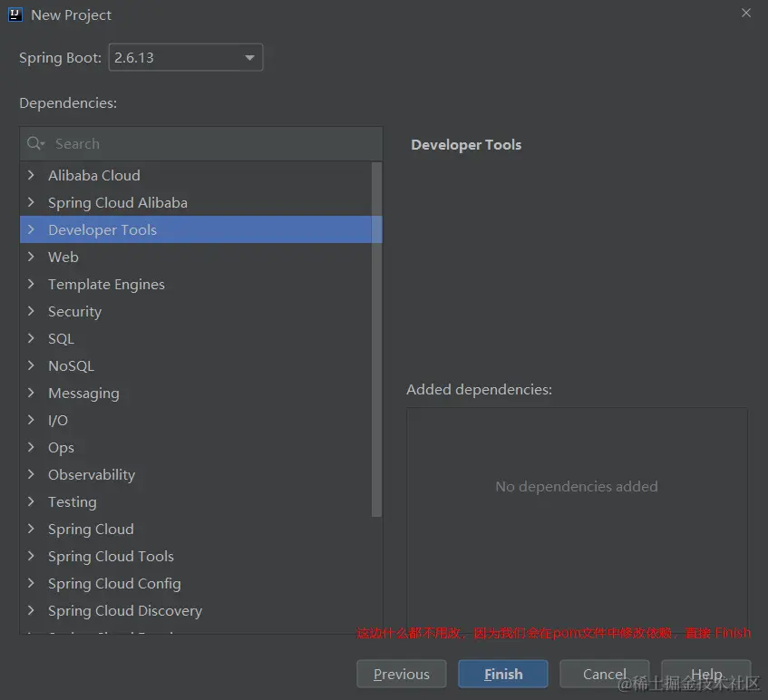
Task: Cancel the New Project dialog
Action: pos(605,674)
